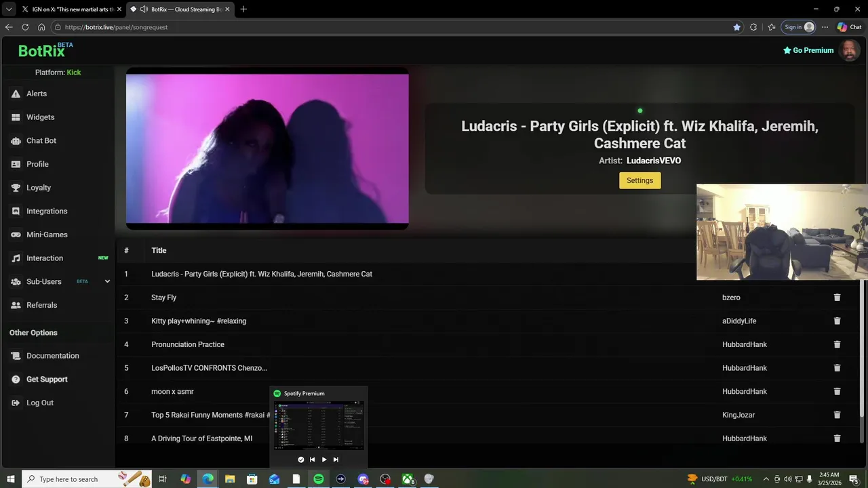The width and height of the screenshot is (868, 488).
Task: Select the BotRix Cloud Streaming tab
Action: point(180,9)
